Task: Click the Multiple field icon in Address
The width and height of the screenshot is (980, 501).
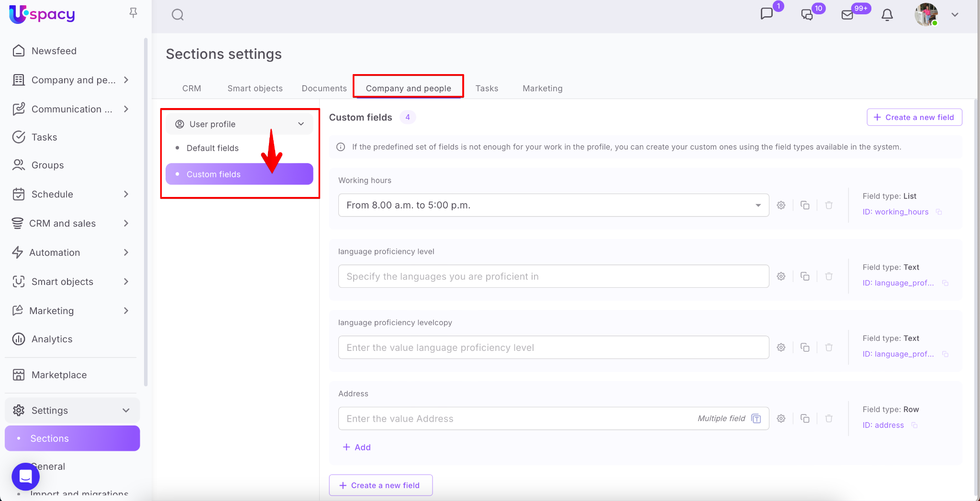Action: tap(756, 419)
